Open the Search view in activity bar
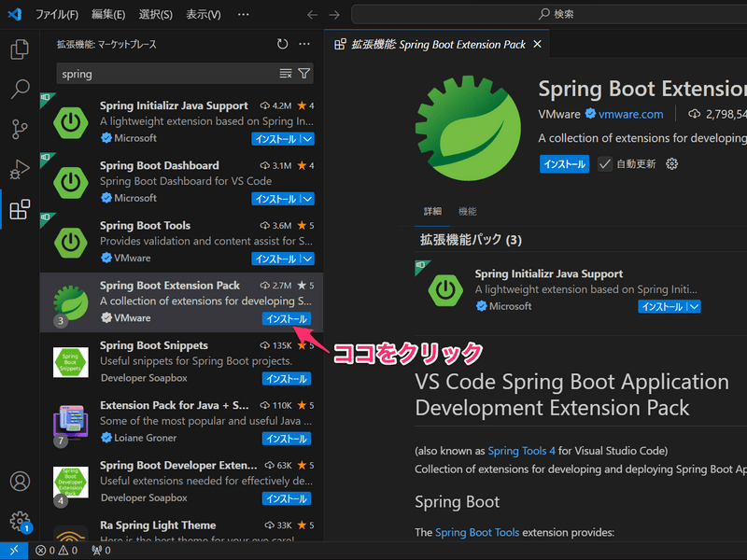Image resolution: width=747 pixels, height=560 pixels. [20, 90]
